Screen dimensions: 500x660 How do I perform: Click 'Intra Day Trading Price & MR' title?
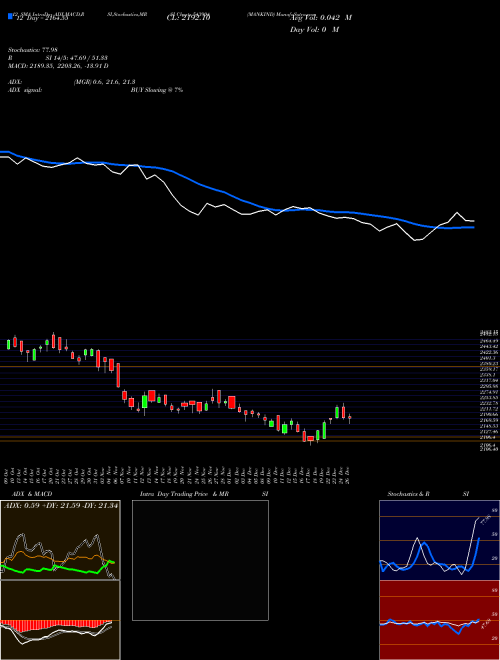(184, 494)
